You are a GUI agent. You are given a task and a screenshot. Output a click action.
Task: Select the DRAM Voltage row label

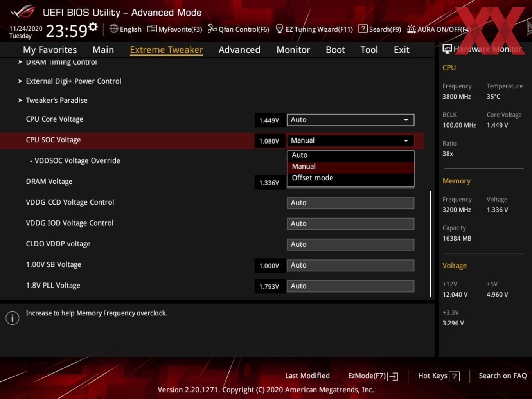coord(49,182)
